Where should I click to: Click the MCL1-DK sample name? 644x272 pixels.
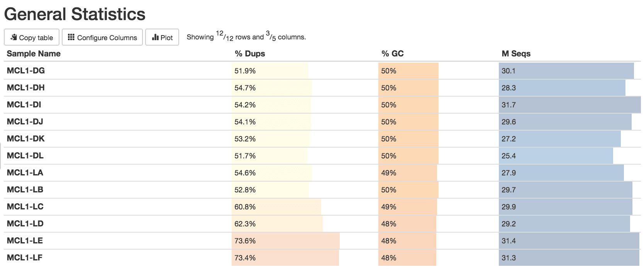click(26, 139)
